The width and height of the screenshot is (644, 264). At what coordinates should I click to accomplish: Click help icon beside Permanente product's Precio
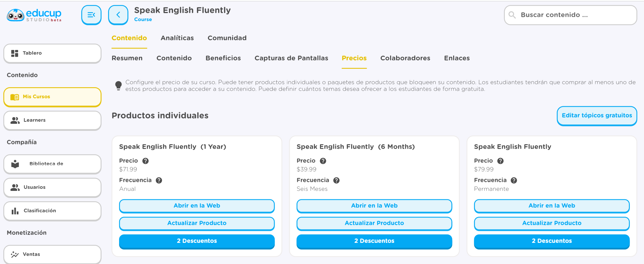pyautogui.click(x=500, y=161)
